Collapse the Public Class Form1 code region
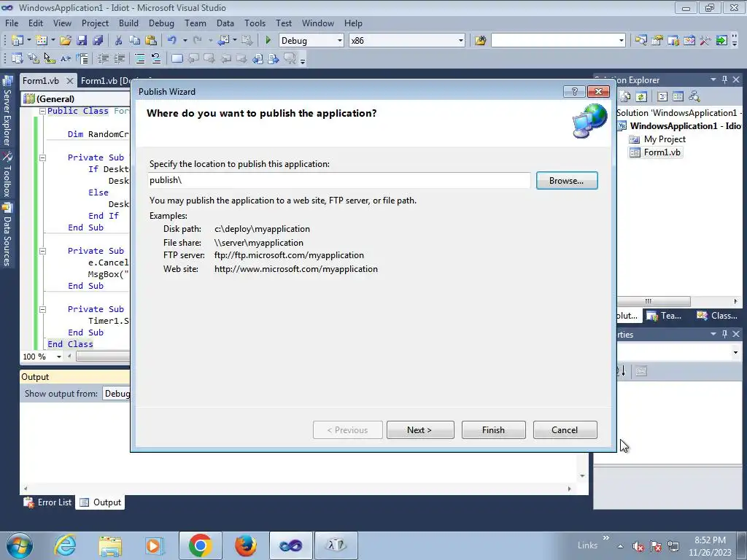The width and height of the screenshot is (747, 560). tap(42, 111)
